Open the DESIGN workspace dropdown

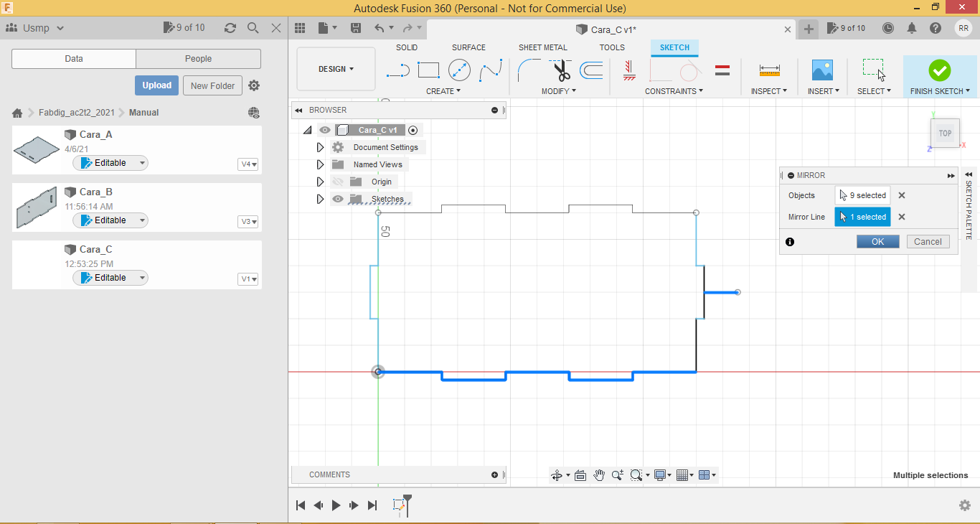coord(336,69)
